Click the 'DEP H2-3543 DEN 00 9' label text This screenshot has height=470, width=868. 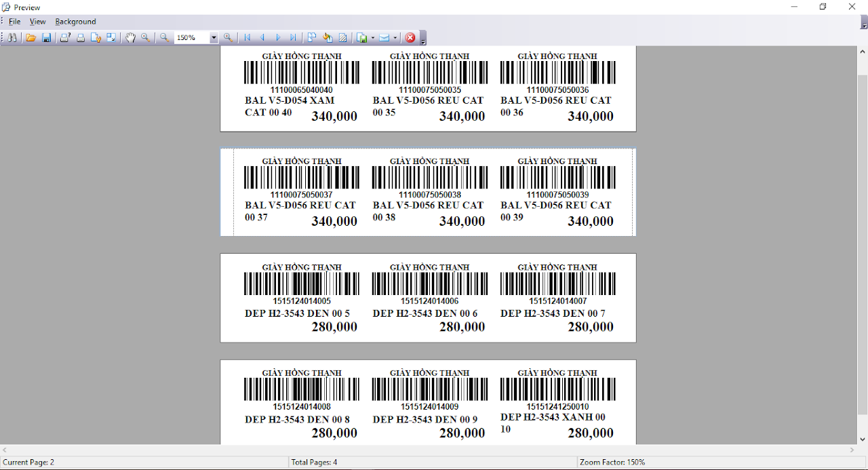425,419
